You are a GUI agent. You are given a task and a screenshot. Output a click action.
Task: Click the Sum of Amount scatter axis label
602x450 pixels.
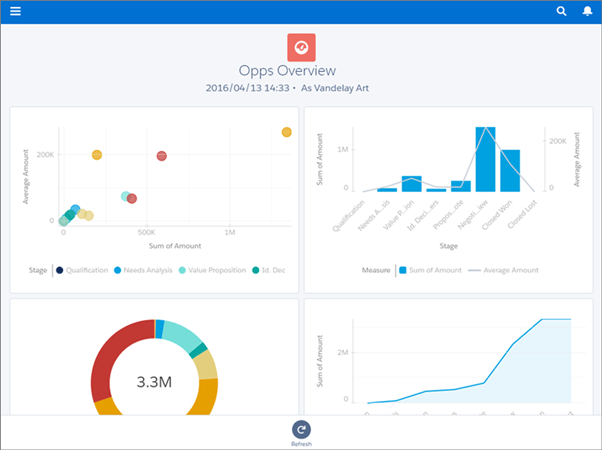175,246
